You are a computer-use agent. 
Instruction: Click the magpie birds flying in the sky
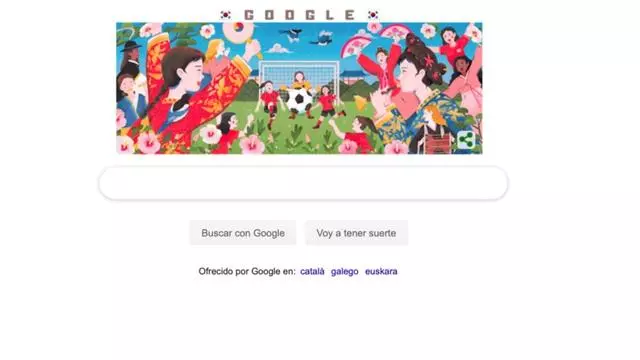point(307,37)
